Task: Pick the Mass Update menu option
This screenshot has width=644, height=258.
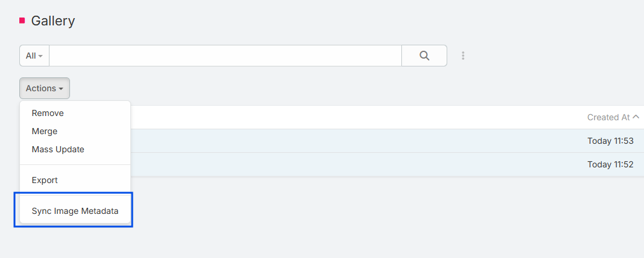Action: click(x=58, y=149)
